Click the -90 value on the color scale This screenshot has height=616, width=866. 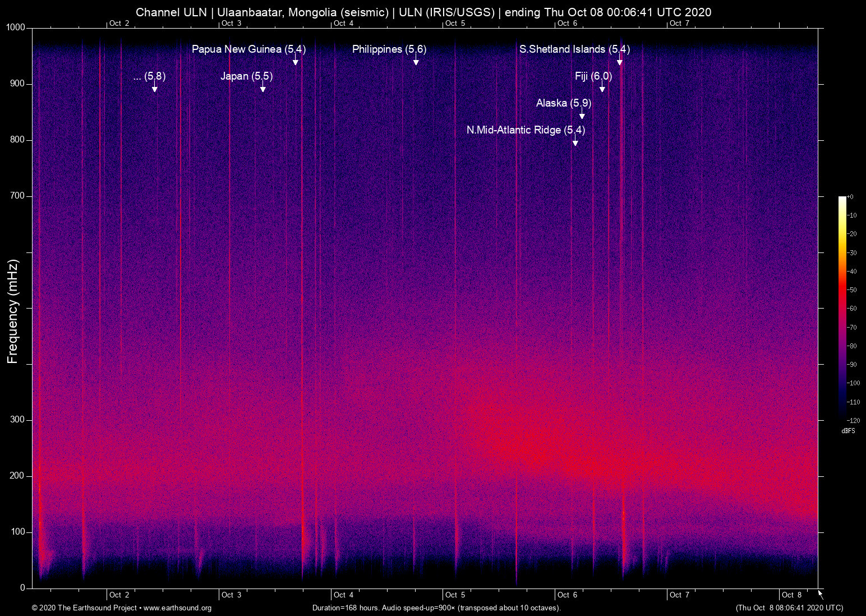tap(852, 365)
